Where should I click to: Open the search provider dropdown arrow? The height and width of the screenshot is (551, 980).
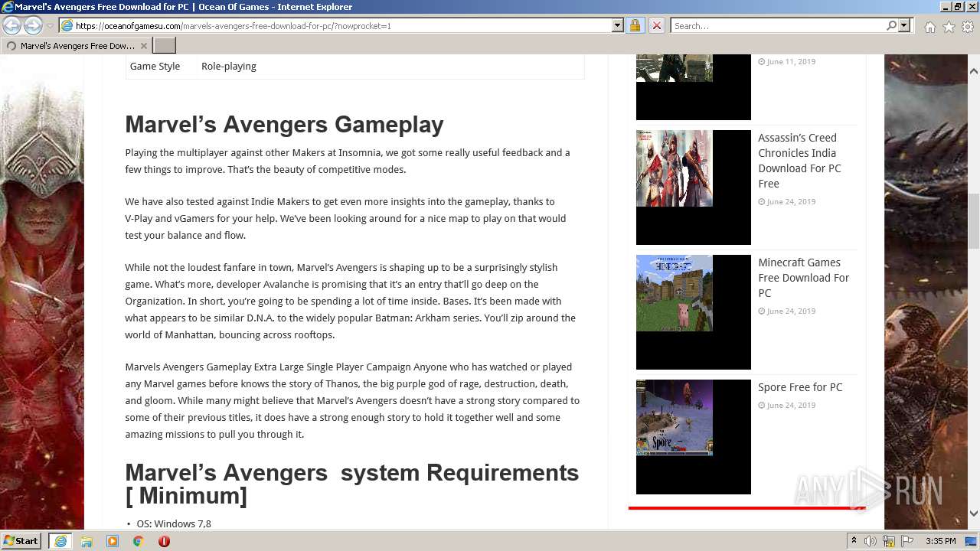[x=904, y=26]
